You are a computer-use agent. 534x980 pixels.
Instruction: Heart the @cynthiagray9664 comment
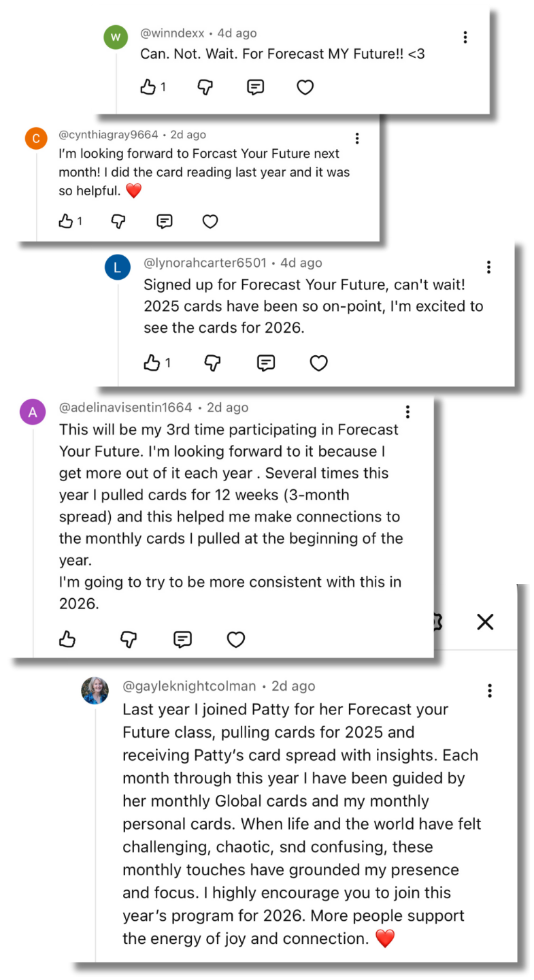click(210, 221)
